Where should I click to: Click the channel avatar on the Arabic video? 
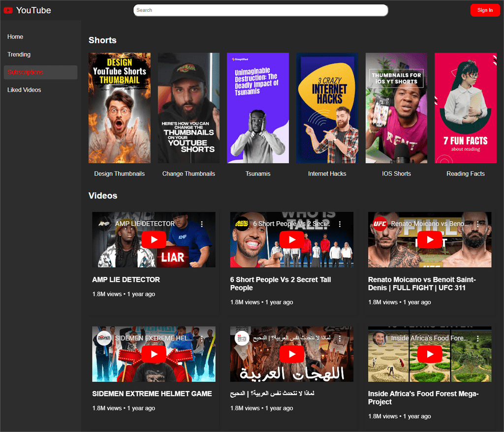pyautogui.click(x=242, y=338)
